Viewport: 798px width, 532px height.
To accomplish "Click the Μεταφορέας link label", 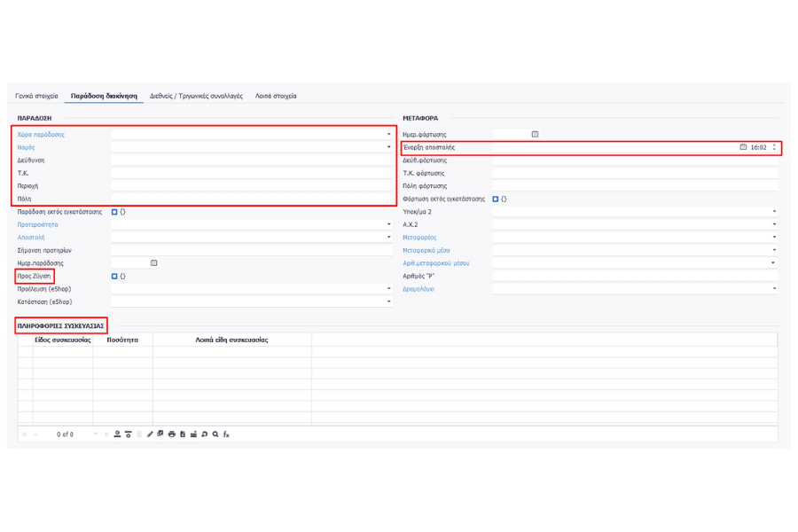I will click(x=420, y=238).
